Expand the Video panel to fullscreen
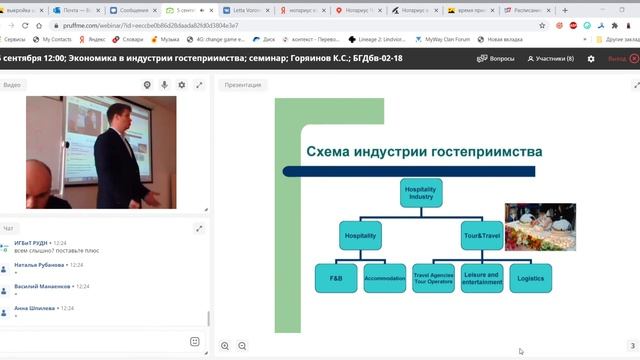Screen dimensions: 640x360 [x=199, y=85]
